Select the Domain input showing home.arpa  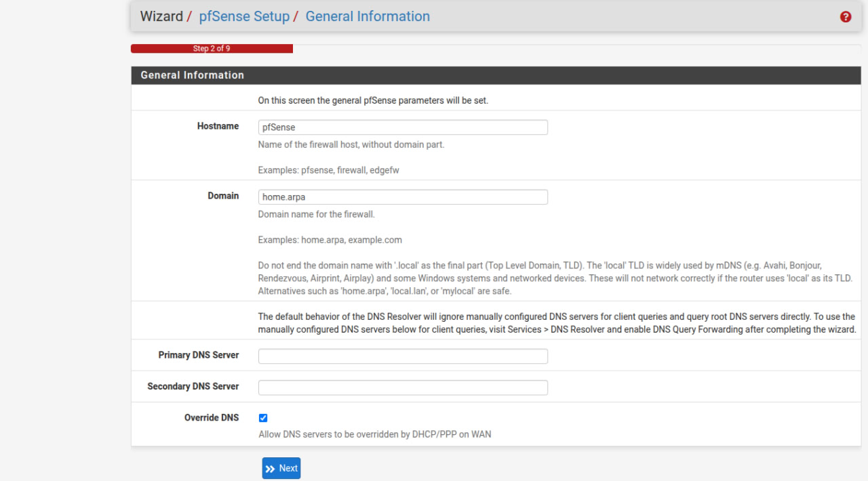coord(402,196)
